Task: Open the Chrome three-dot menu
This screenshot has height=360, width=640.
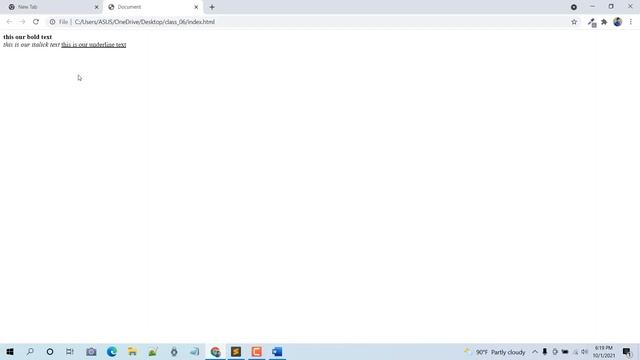Action: tap(631, 22)
